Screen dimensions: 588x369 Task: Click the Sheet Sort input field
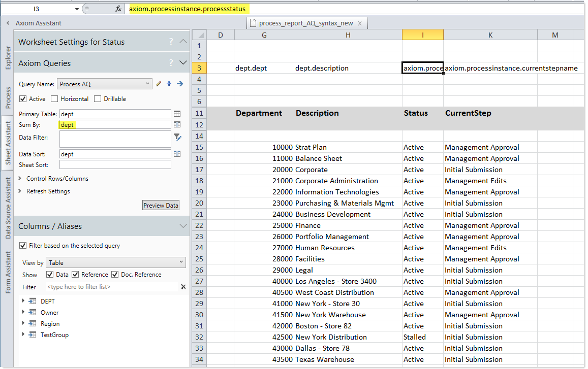coord(115,164)
